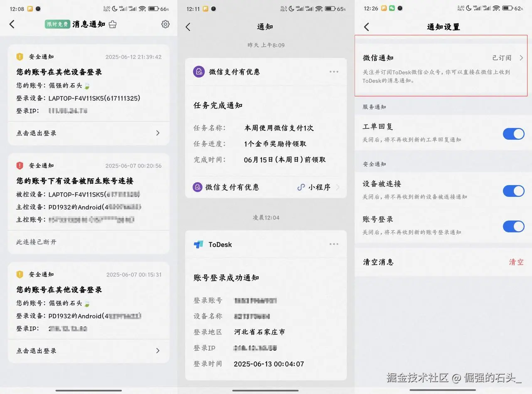
Task: Tap the 限时免费 badge
Action: coord(57,24)
